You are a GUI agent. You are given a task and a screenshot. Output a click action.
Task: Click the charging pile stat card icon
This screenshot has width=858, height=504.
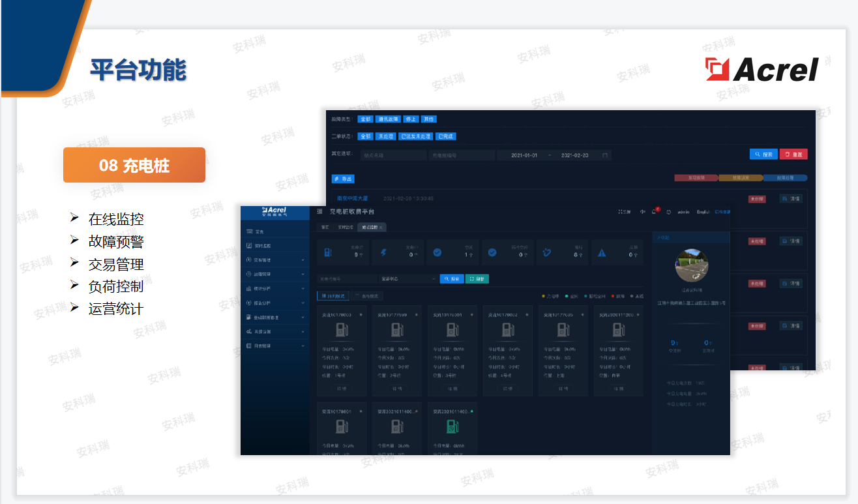pyautogui.click(x=327, y=252)
